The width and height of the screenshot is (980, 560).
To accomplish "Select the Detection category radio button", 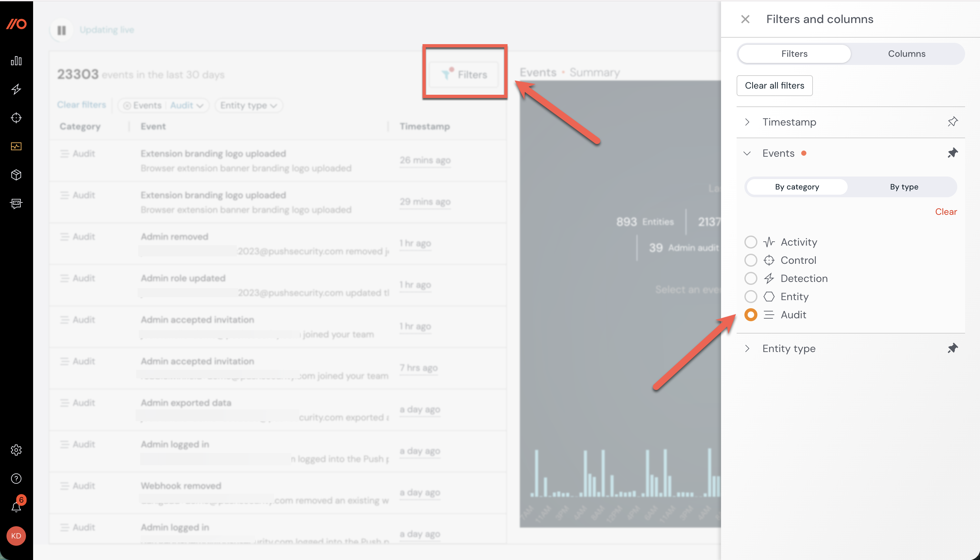I will [x=750, y=278].
